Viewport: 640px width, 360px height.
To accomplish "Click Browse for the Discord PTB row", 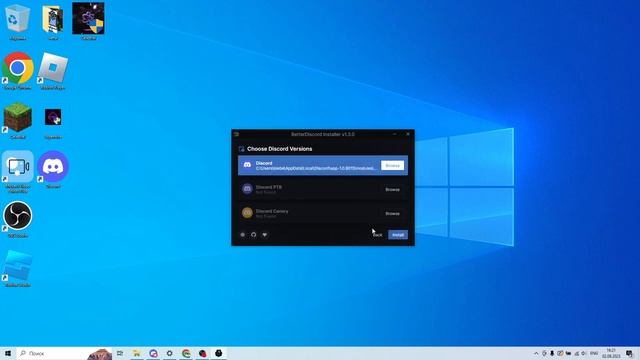I will click(x=392, y=189).
